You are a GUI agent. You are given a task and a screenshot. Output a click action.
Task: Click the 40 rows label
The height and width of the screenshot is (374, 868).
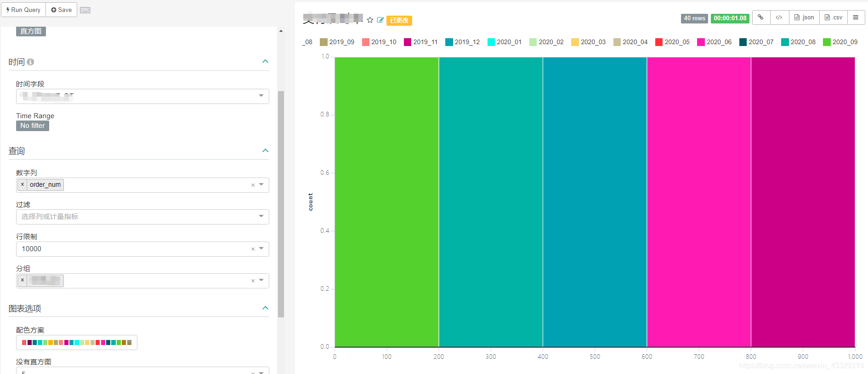pos(694,18)
